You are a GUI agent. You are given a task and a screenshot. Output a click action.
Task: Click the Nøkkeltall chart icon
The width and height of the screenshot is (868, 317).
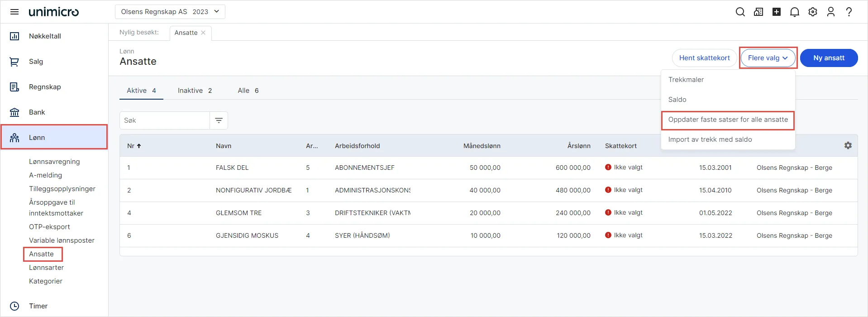[x=14, y=36]
